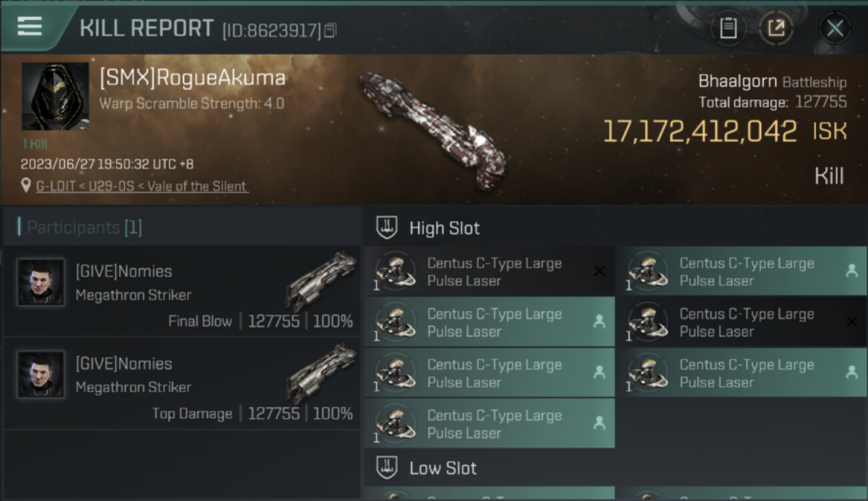Click the Low Slot section header

click(x=443, y=468)
